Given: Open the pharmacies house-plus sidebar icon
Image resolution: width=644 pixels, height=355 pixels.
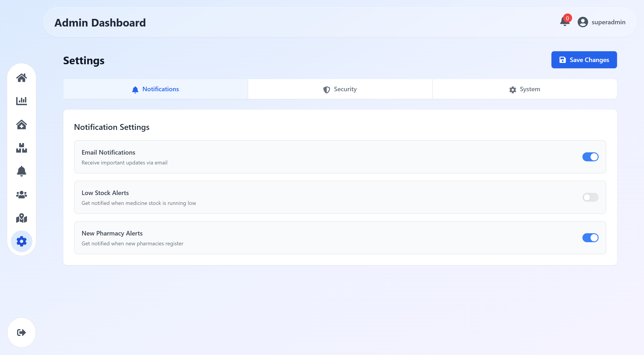Looking at the screenshot, I should [x=22, y=124].
